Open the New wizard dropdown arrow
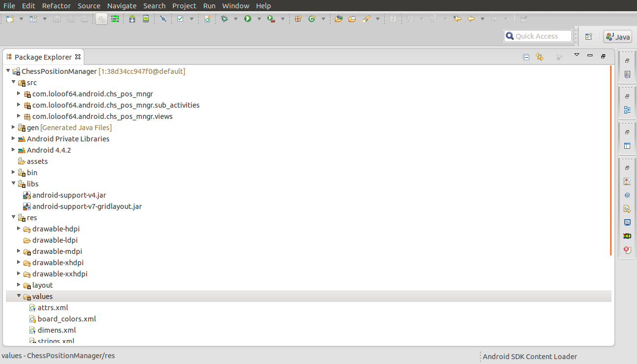 tap(21, 19)
